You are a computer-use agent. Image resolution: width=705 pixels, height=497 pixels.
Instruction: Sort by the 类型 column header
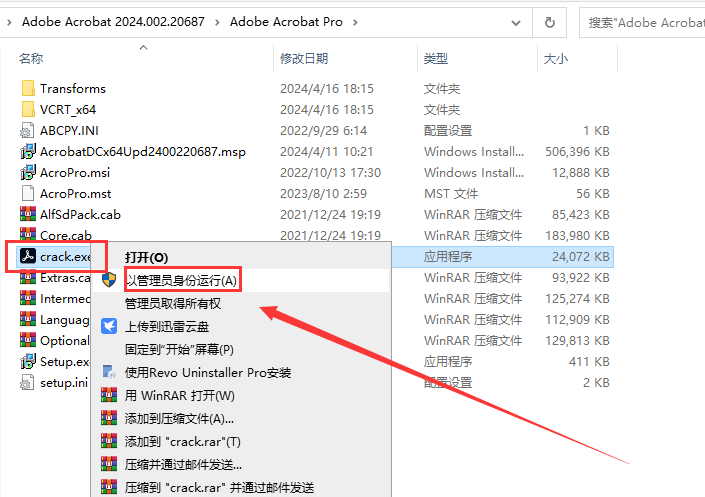click(436, 58)
